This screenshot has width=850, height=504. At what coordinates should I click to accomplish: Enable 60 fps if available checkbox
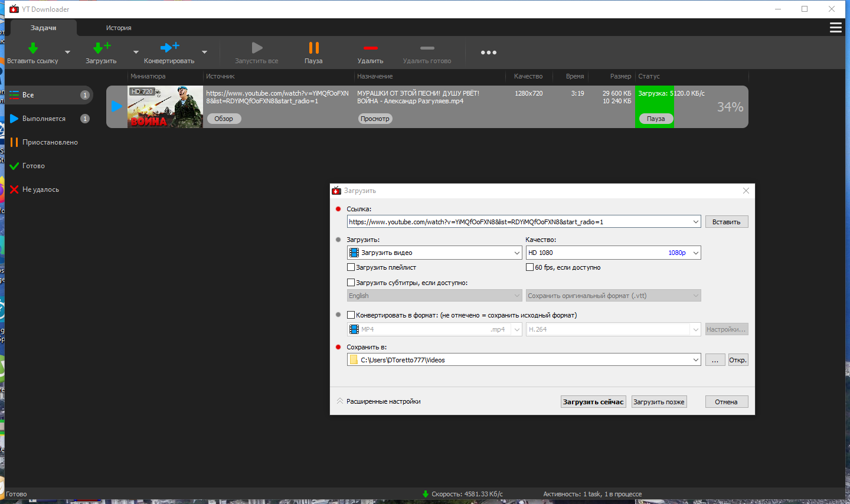(x=529, y=267)
